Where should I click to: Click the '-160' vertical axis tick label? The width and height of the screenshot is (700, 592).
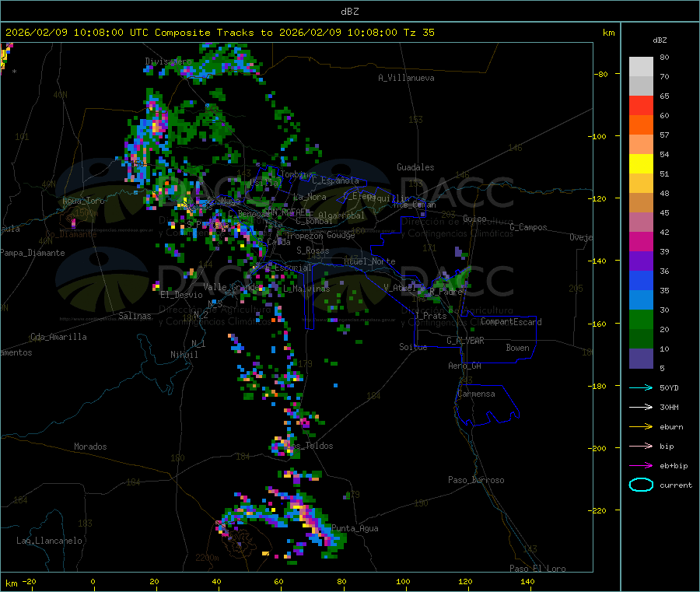pos(597,324)
